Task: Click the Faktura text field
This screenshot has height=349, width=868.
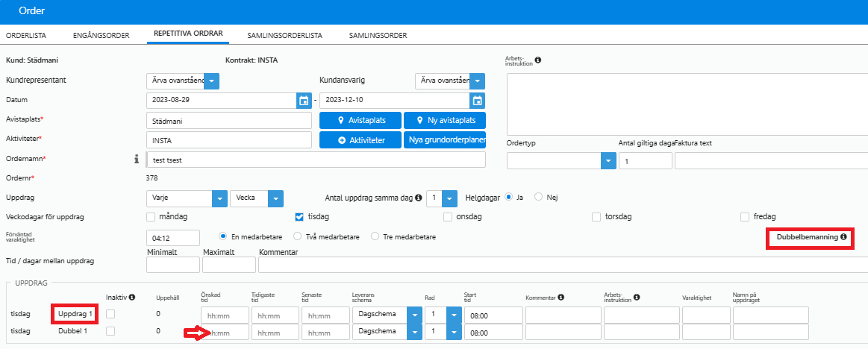Action: tap(771, 161)
